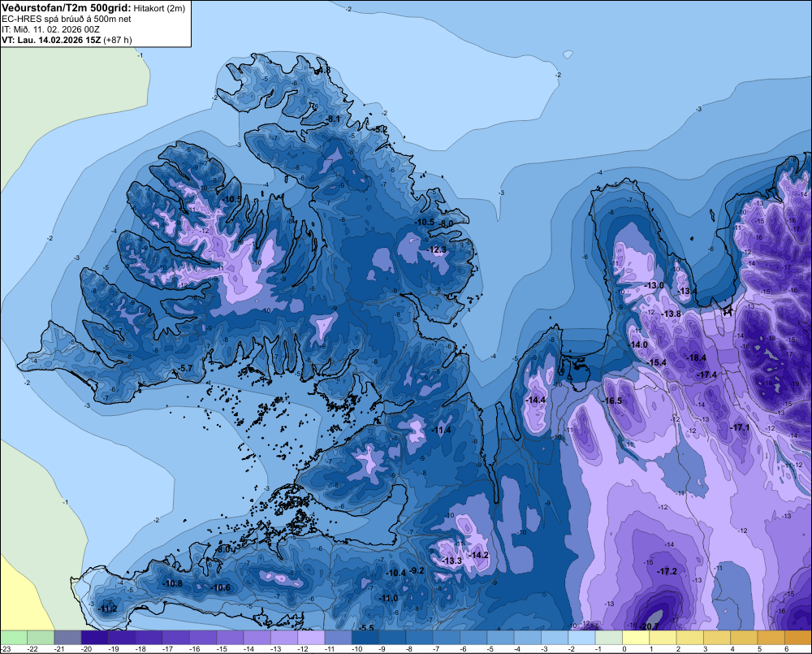812x654 pixels.
Task: Click the -9.2 temperature reading
Action: click(x=417, y=570)
